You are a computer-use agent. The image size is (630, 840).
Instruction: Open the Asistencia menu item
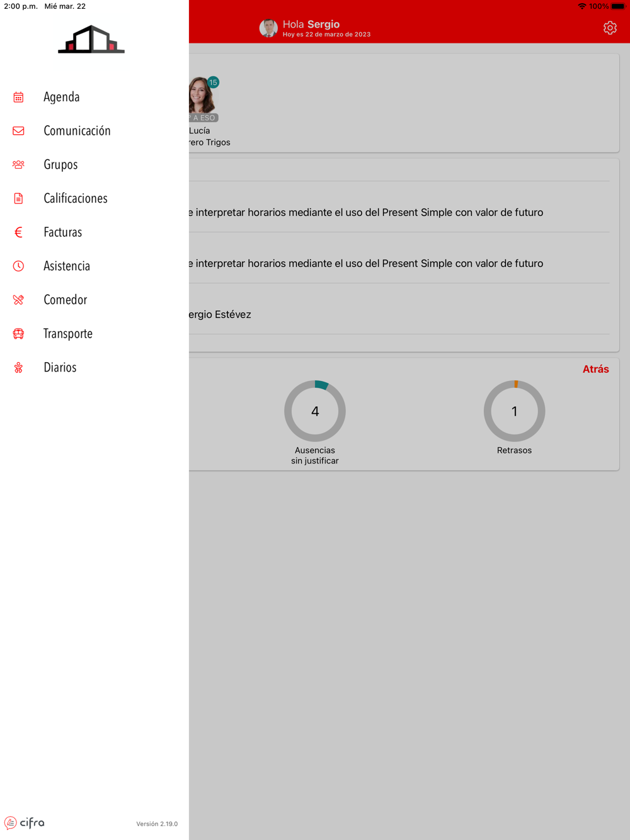pos(94,266)
